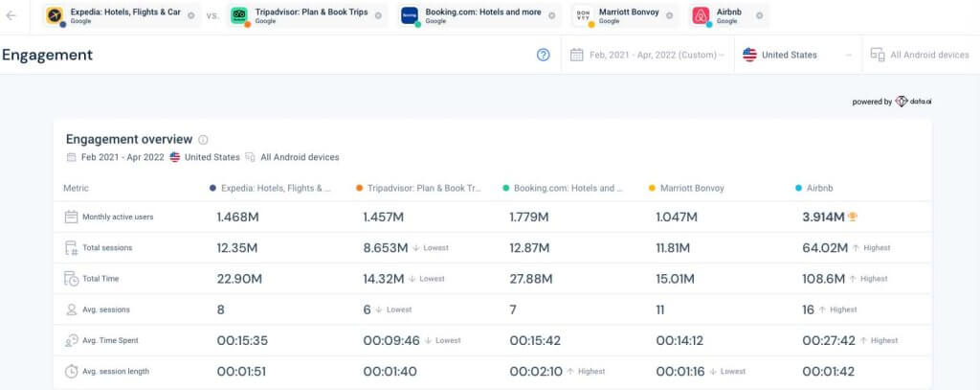Click Expedia's 00:15:35 avg time spent

[243, 340]
